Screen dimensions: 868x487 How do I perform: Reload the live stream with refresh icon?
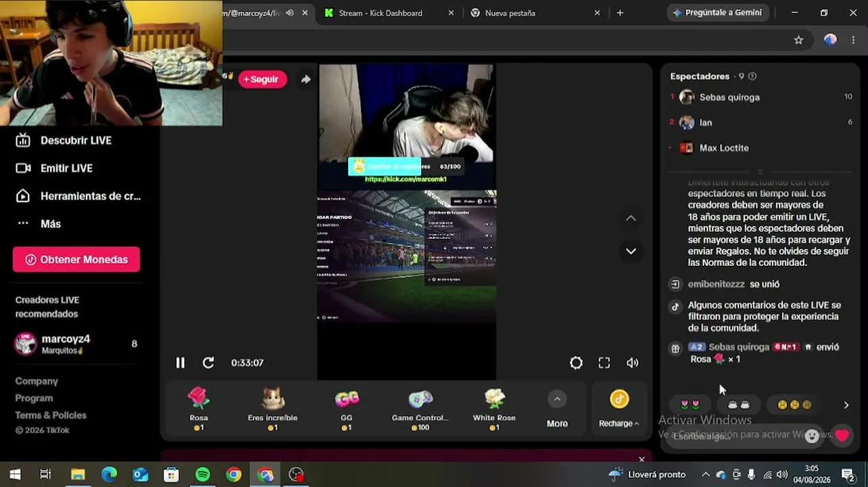[x=208, y=363]
